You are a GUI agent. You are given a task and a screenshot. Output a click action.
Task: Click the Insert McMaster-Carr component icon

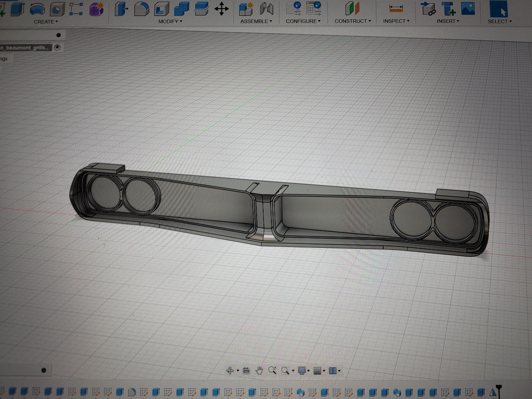[448, 9]
